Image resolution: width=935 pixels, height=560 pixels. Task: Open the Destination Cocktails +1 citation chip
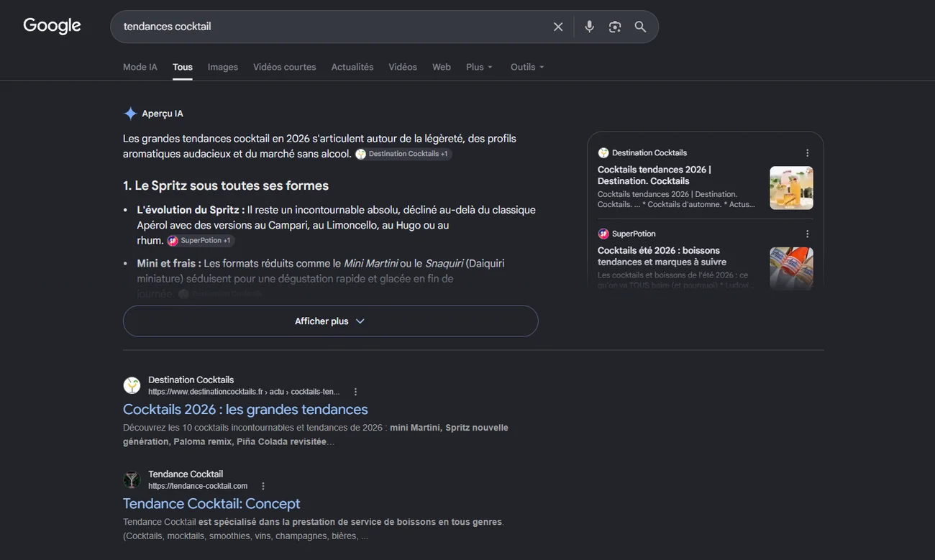tap(403, 154)
